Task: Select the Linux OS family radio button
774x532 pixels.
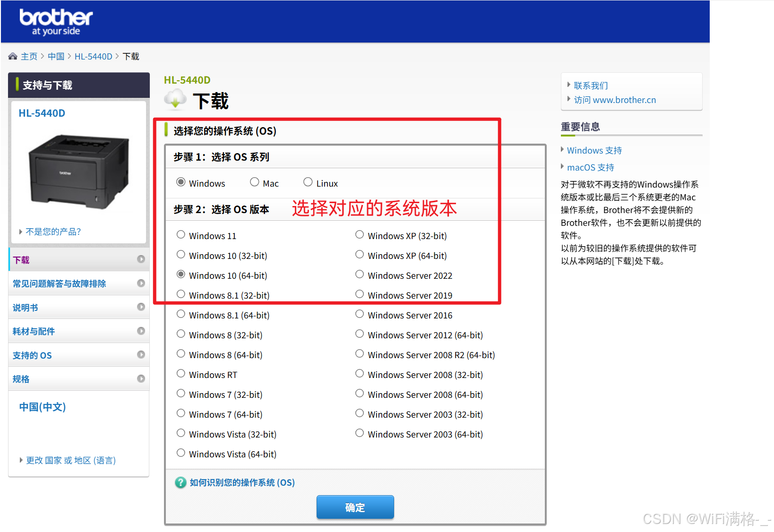Action: pos(308,182)
